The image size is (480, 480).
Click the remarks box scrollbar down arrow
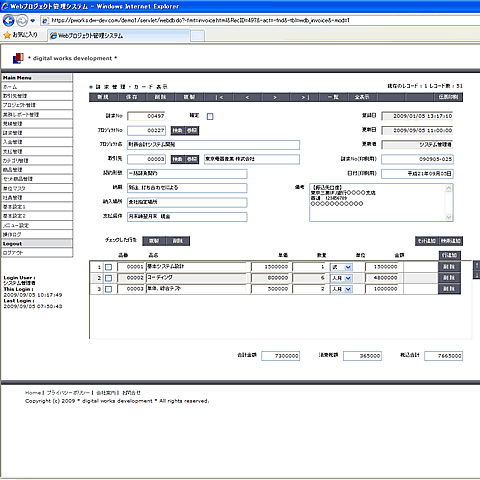coord(449,217)
